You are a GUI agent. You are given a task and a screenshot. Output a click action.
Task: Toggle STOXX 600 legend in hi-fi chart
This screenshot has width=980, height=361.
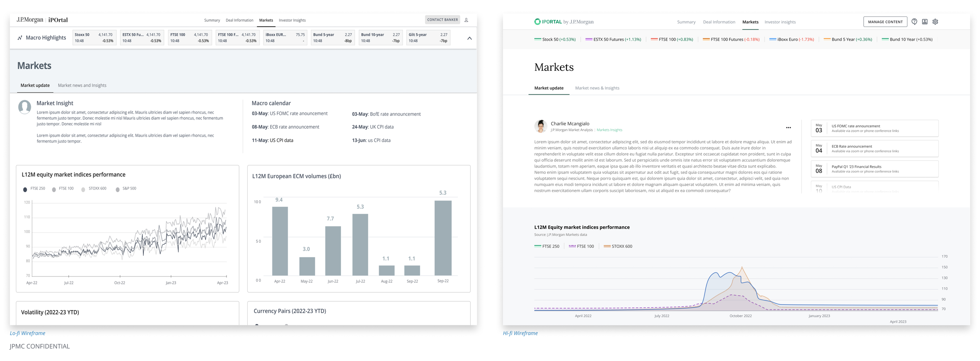pos(618,246)
